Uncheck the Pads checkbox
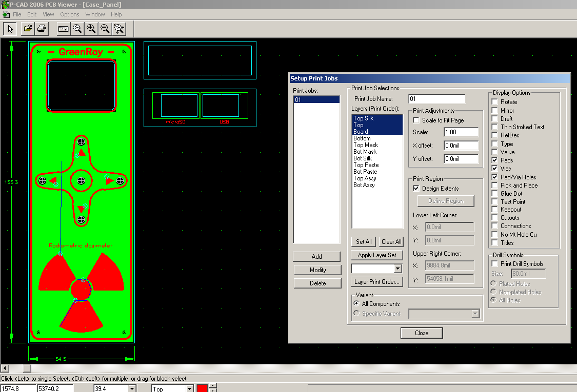Image resolution: width=577 pixels, height=392 pixels. pyautogui.click(x=495, y=160)
